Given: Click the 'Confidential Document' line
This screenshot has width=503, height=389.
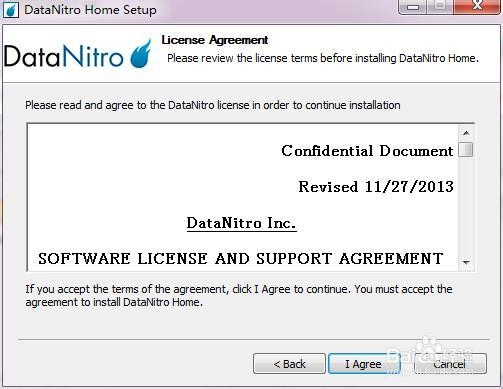Looking at the screenshot, I should [x=367, y=151].
